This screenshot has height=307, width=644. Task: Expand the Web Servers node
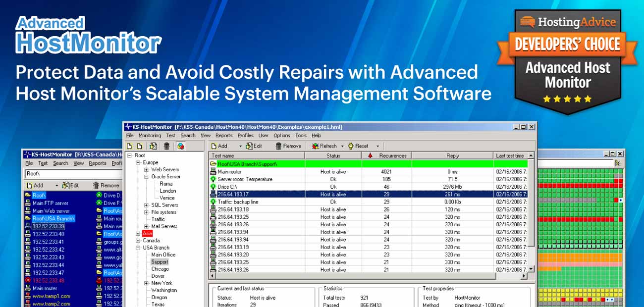coord(147,169)
